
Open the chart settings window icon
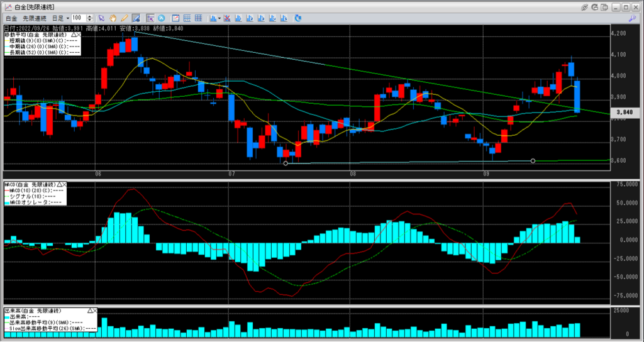(176, 18)
